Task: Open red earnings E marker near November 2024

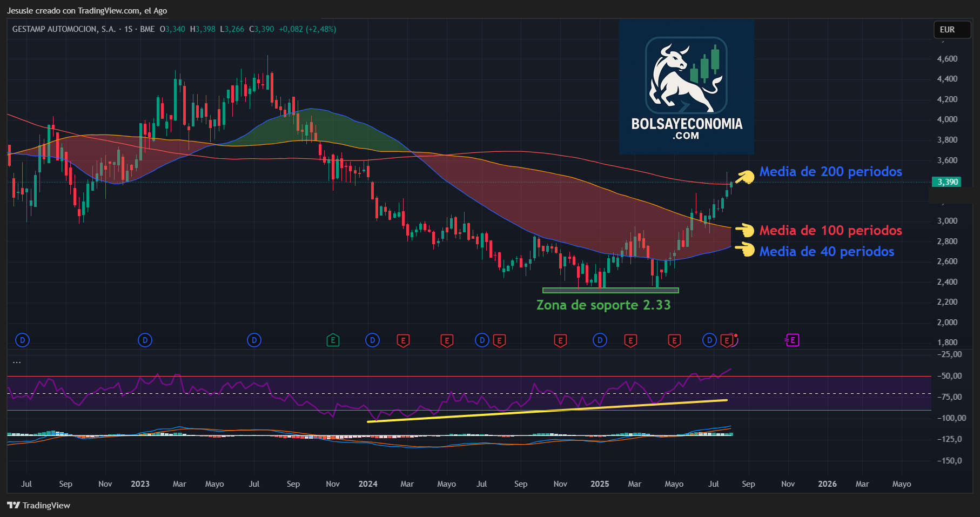Action: pyautogui.click(x=560, y=340)
